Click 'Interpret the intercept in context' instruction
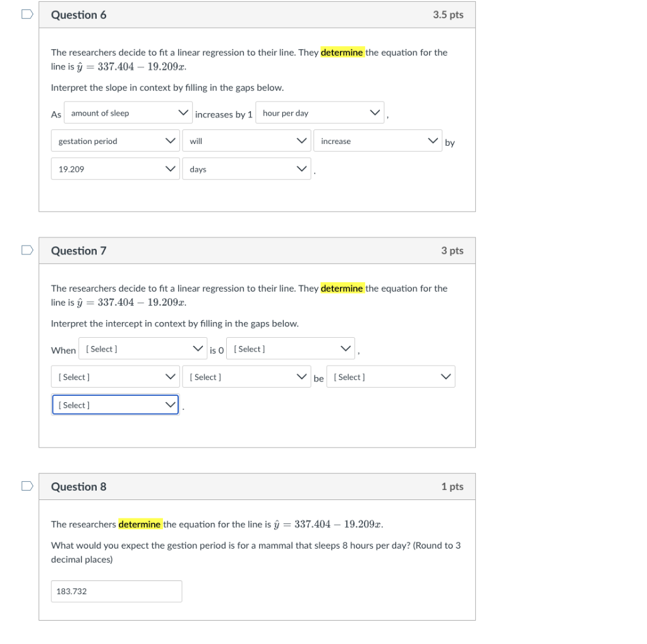This screenshot has width=647, height=644. coord(175,323)
